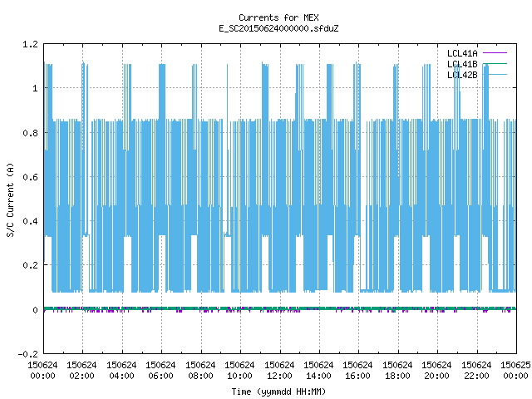This screenshot has height=399, width=532.
Task: Click the 0.2 y-axis tick value
Action: point(30,265)
